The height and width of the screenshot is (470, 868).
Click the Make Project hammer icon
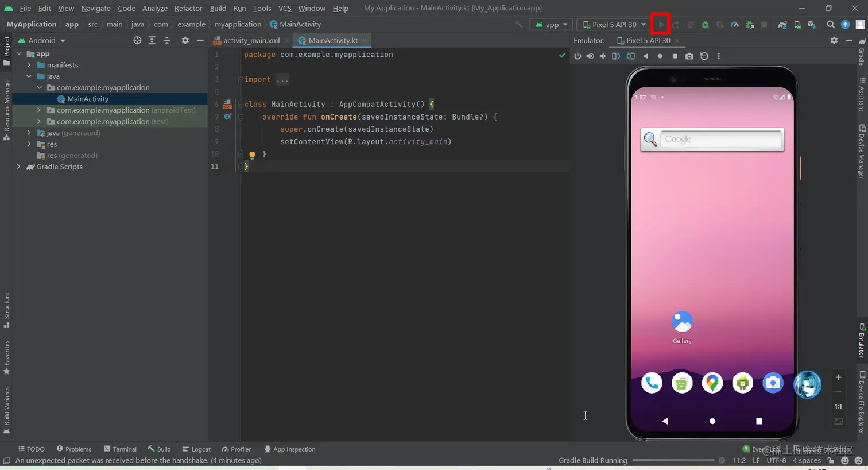point(518,25)
